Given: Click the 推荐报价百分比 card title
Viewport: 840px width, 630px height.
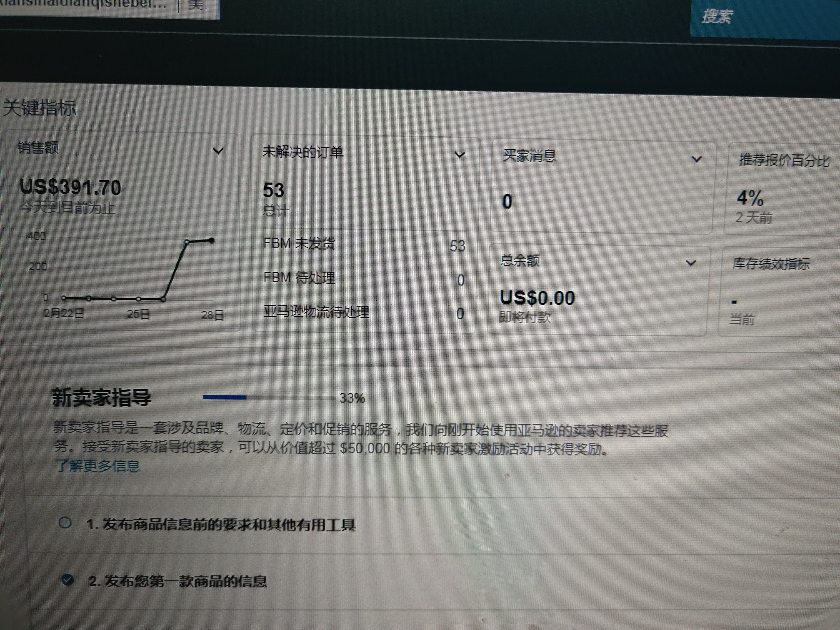Looking at the screenshot, I should [x=784, y=160].
